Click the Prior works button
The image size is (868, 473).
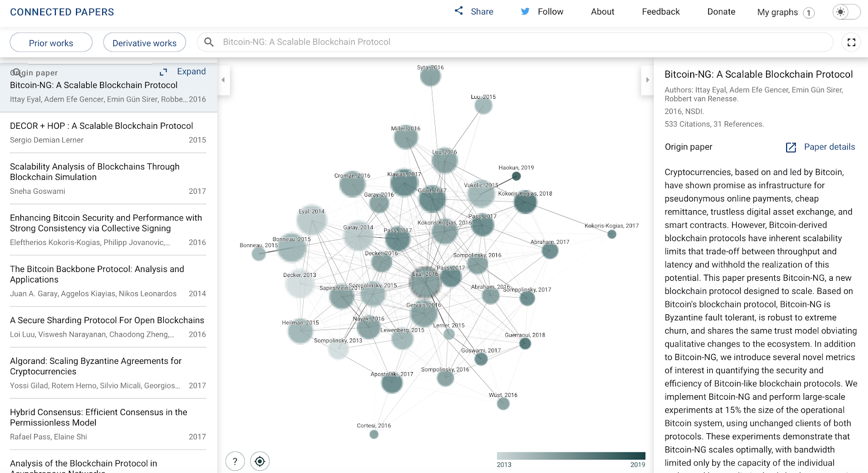click(x=51, y=42)
